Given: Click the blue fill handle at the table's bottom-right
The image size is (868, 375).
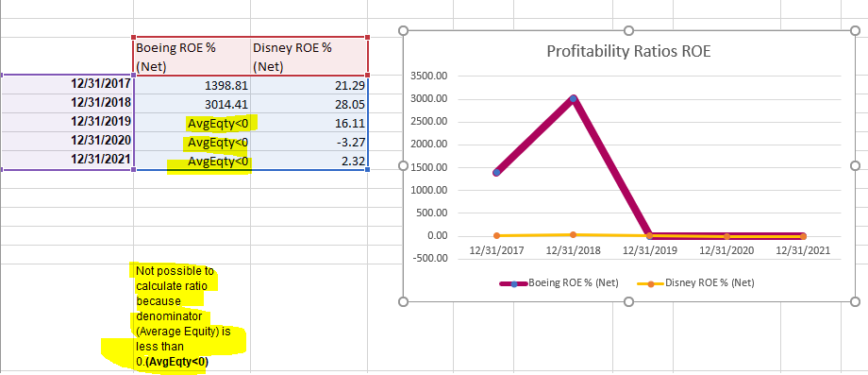Looking at the screenshot, I should 368,169.
